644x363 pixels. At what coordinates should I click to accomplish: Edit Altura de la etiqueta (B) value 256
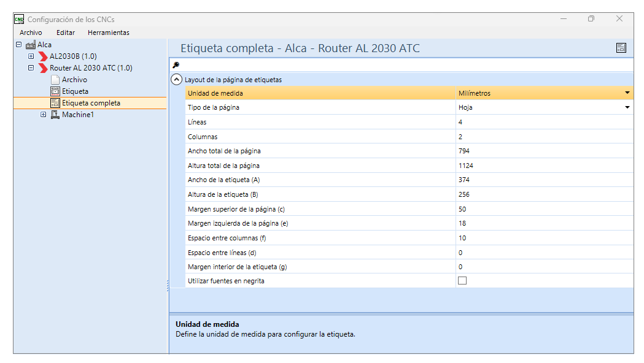544,194
